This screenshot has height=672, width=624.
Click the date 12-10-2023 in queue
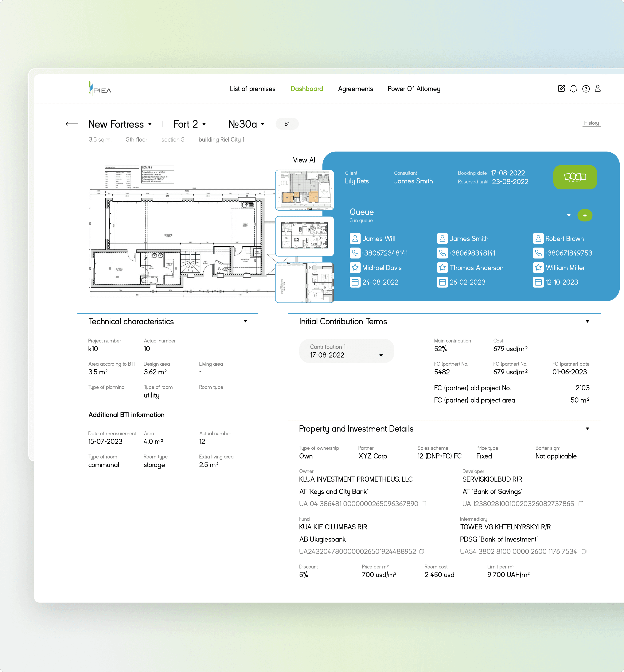[562, 282]
